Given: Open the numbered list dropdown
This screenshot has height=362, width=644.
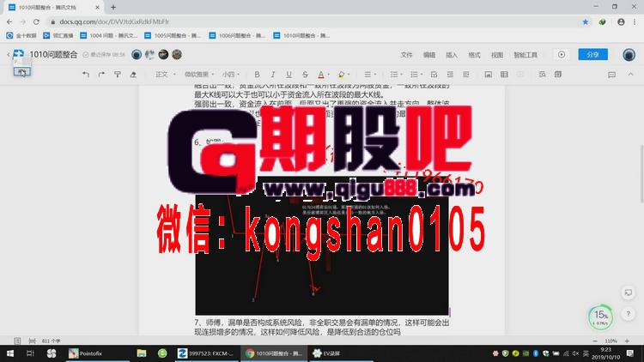Looking at the screenshot, I should 416,75.
